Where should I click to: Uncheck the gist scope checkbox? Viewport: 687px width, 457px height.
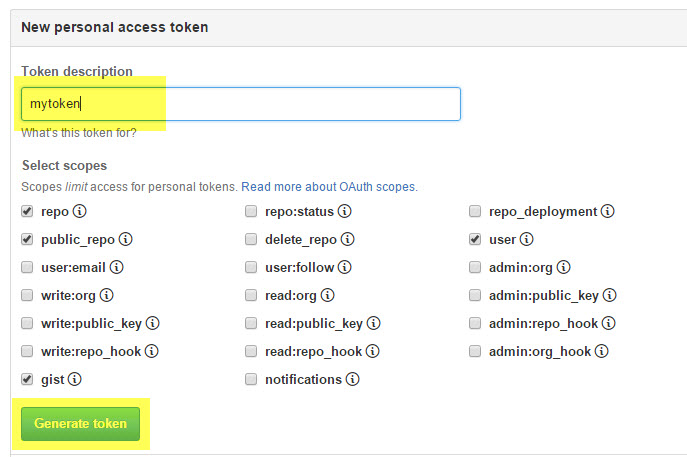[x=27, y=379]
